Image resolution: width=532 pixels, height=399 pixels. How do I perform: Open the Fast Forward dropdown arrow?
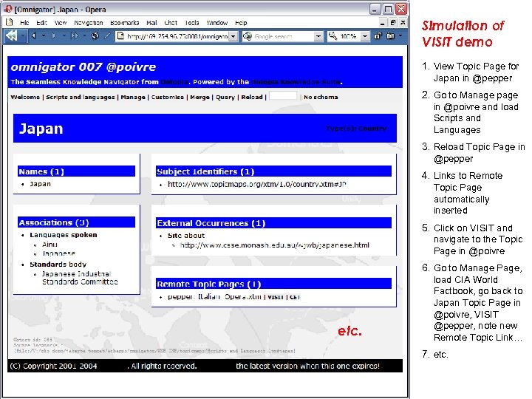[x=84, y=35]
